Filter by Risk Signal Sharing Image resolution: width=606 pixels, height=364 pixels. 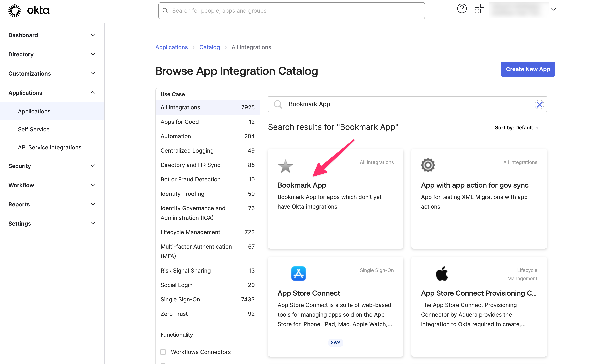tap(207, 271)
